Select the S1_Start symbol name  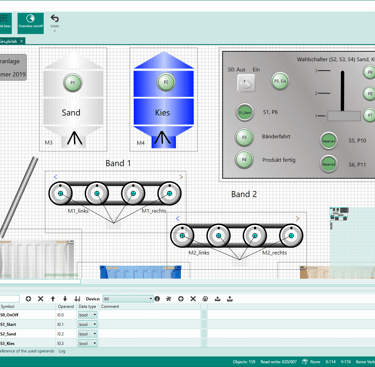8,324
